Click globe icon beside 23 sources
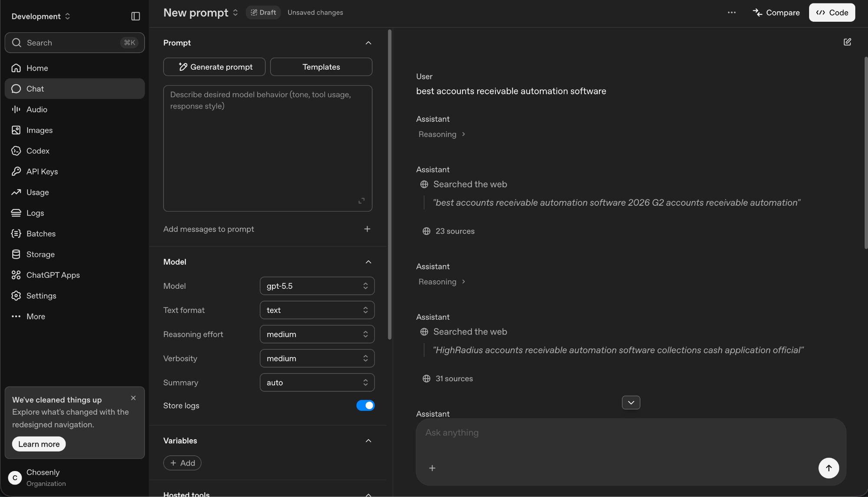The image size is (868, 497). (x=426, y=231)
